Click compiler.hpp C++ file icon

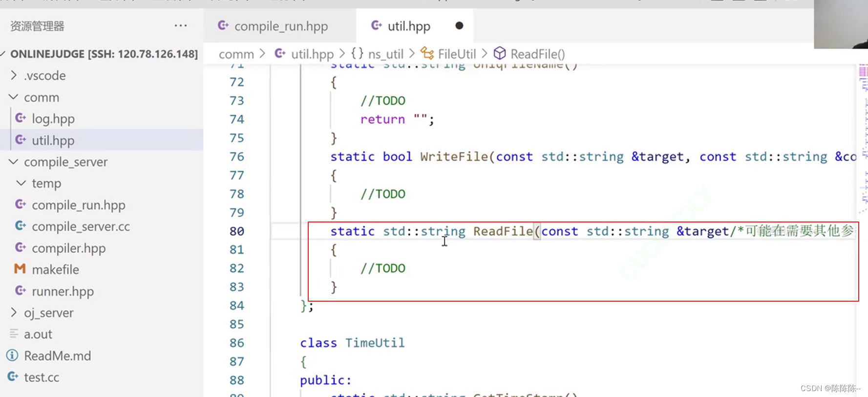point(21,247)
